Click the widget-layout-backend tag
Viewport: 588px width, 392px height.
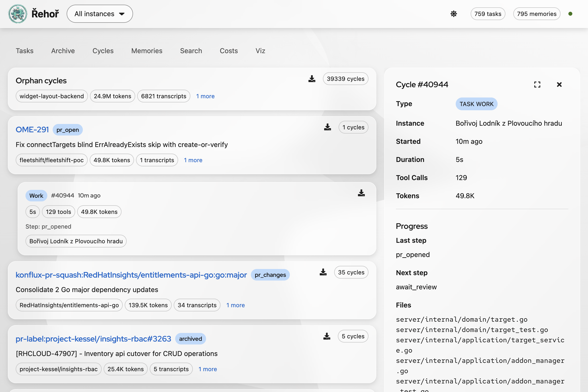(x=52, y=96)
